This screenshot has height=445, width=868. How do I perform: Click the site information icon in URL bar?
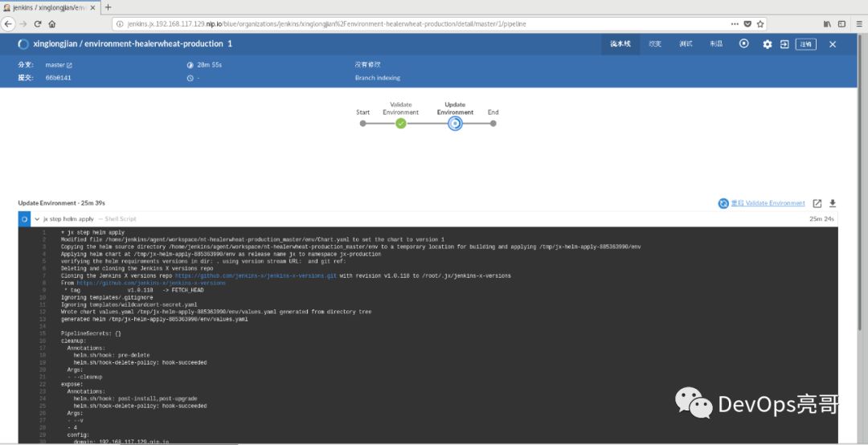[x=120, y=24]
